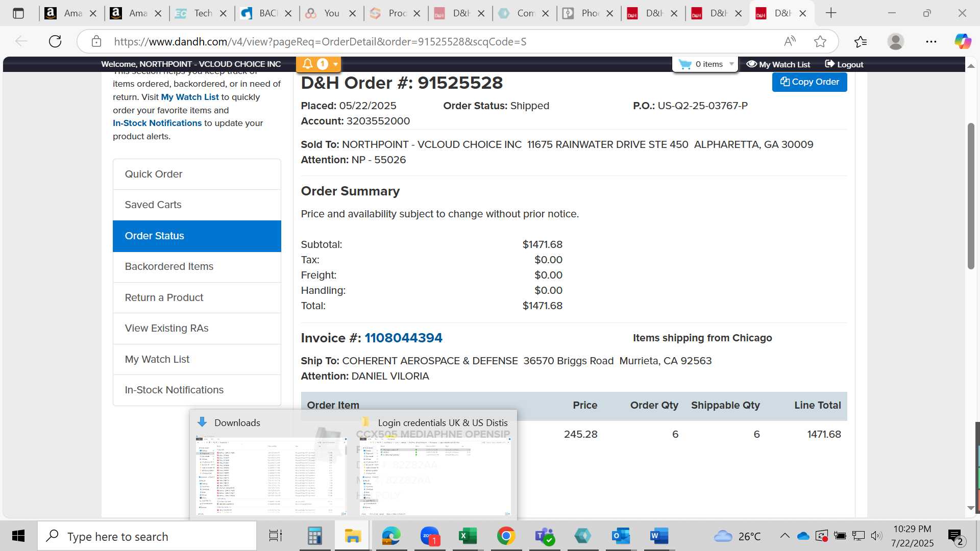The width and height of the screenshot is (980, 551).
Task: Show hidden system tray icons
Action: pos(785,536)
